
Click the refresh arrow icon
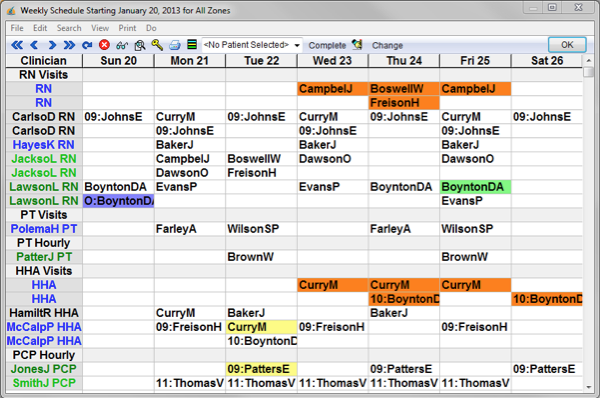(87, 45)
